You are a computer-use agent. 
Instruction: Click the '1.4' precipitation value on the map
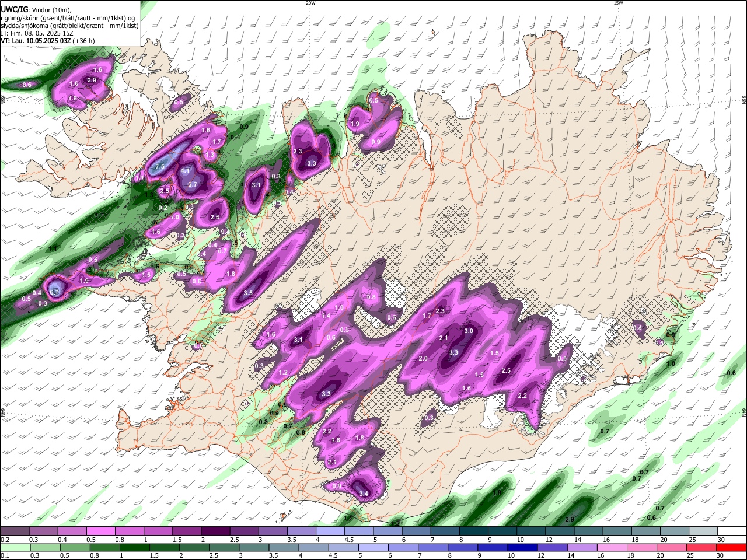326,316
